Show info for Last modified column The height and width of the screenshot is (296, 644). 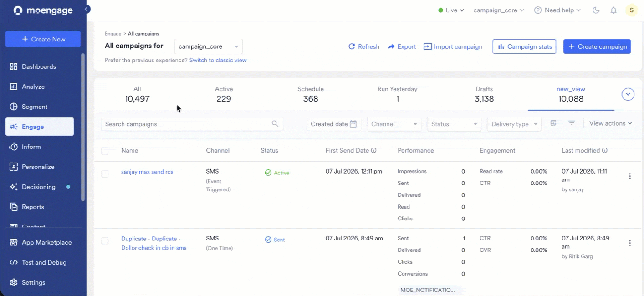(x=604, y=150)
